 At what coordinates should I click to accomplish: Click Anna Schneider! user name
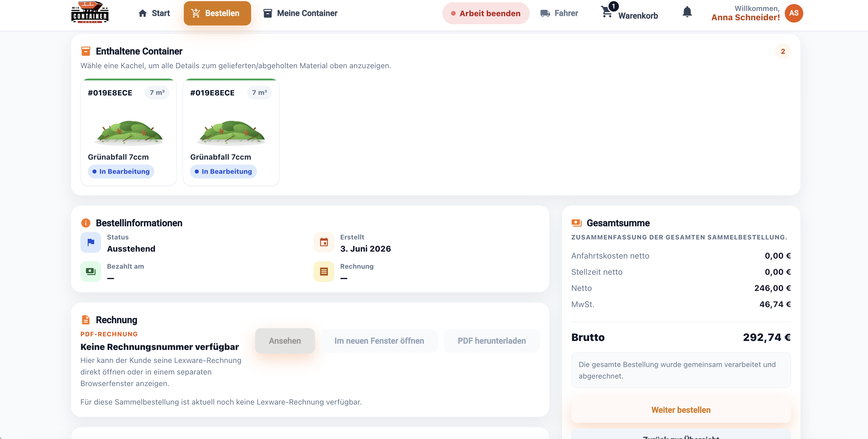[x=745, y=18]
